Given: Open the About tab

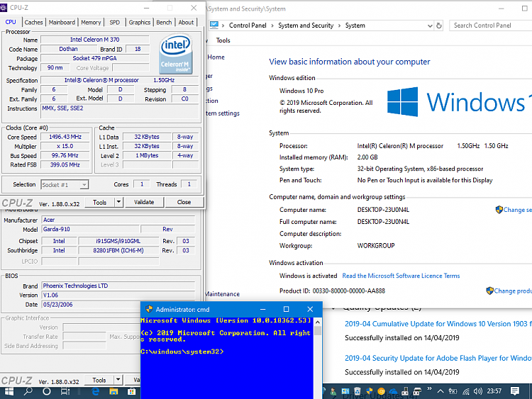Looking at the screenshot, I should click(x=186, y=23).
